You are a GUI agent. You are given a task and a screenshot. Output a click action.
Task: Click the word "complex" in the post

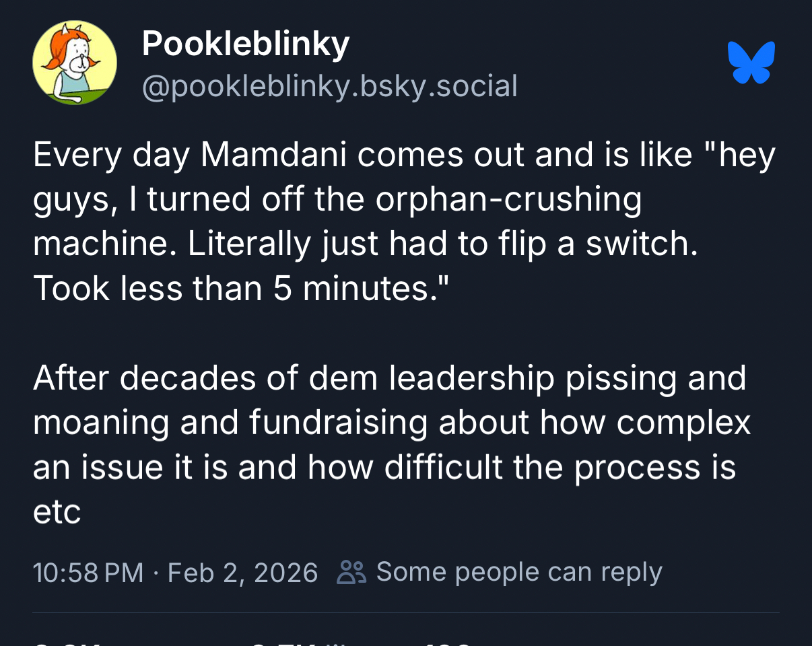(x=683, y=423)
